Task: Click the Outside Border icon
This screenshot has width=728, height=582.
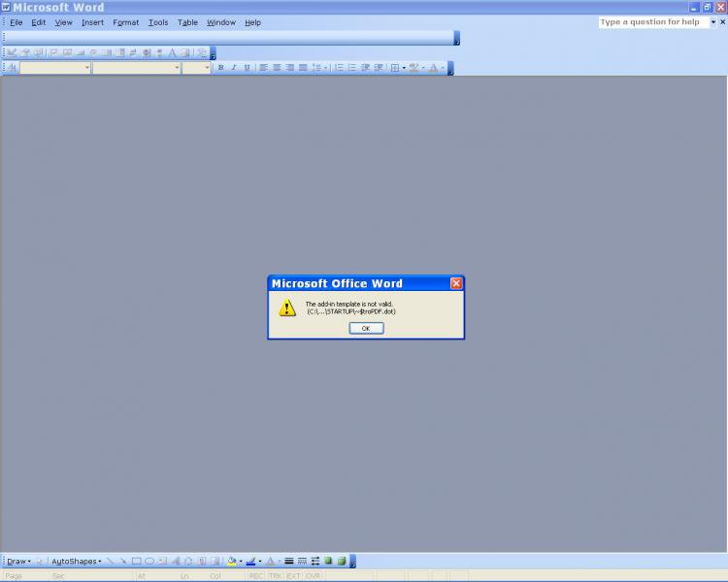Action: [x=395, y=68]
